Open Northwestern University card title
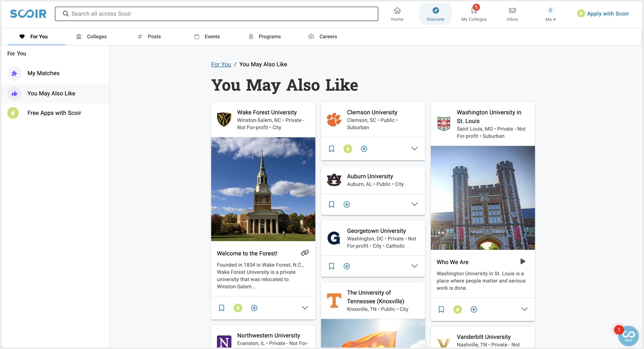The image size is (644, 349). pos(268,335)
